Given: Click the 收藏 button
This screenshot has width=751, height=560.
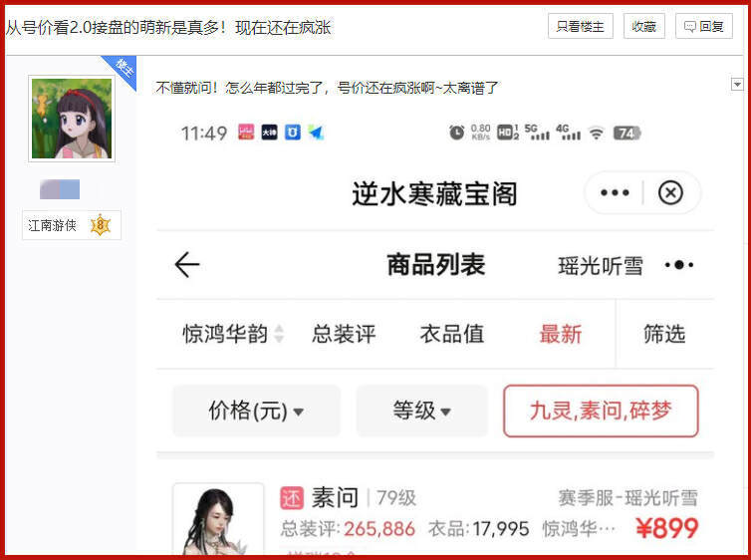Looking at the screenshot, I should click(643, 26).
